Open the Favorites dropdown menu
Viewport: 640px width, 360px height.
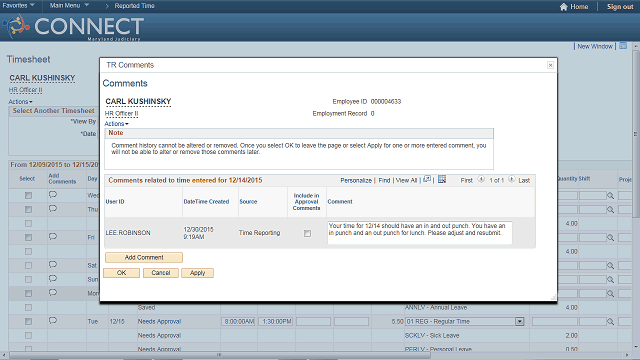[18, 5]
